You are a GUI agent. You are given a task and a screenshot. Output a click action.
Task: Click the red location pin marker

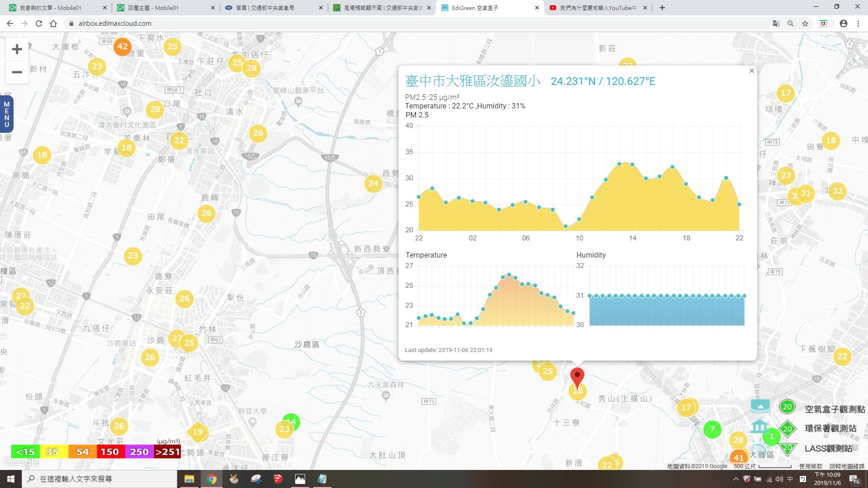(x=577, y=378)
